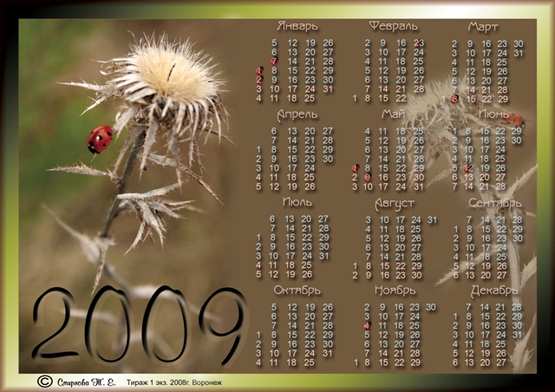This screenshot has width=555, height=392.
Task: Click the Август month heading
Action: pos(394,204)
